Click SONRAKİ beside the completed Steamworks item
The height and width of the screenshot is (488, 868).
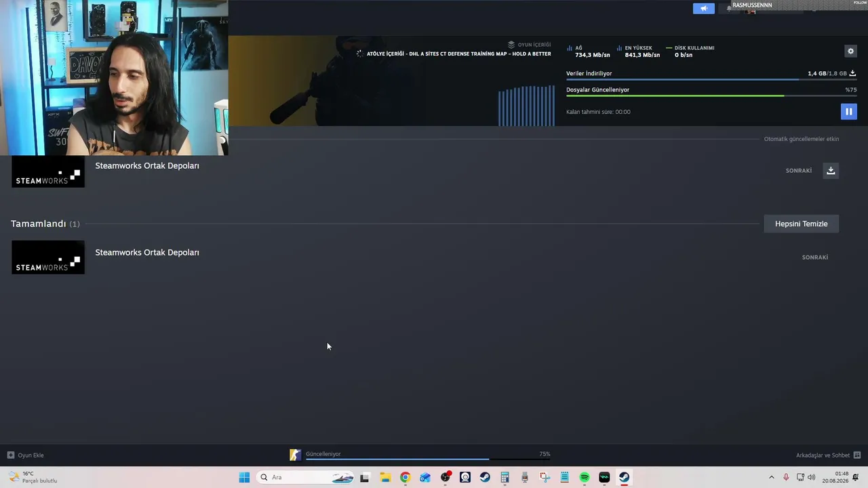coord(815,258)
